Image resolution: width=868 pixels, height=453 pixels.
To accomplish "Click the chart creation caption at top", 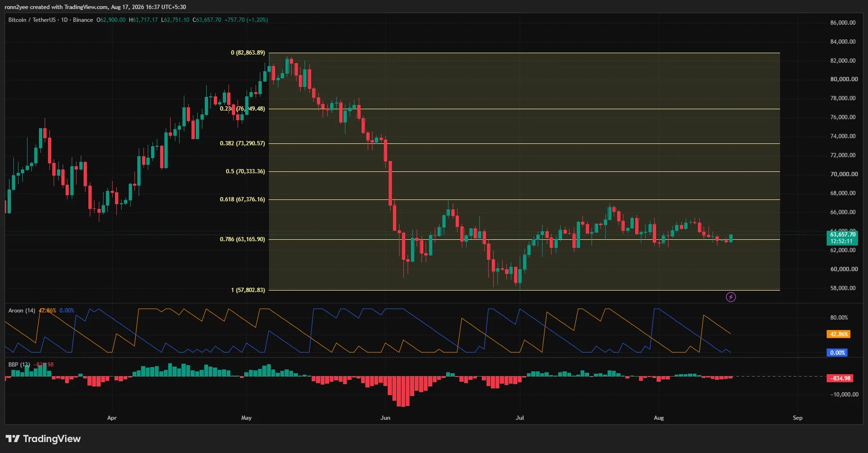I will coord(95,7).
